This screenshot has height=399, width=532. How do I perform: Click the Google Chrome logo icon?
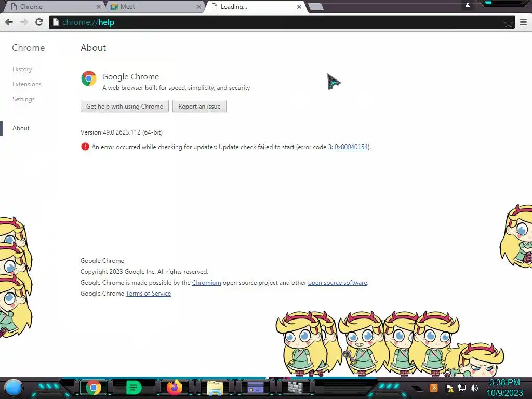click(89, 79)
